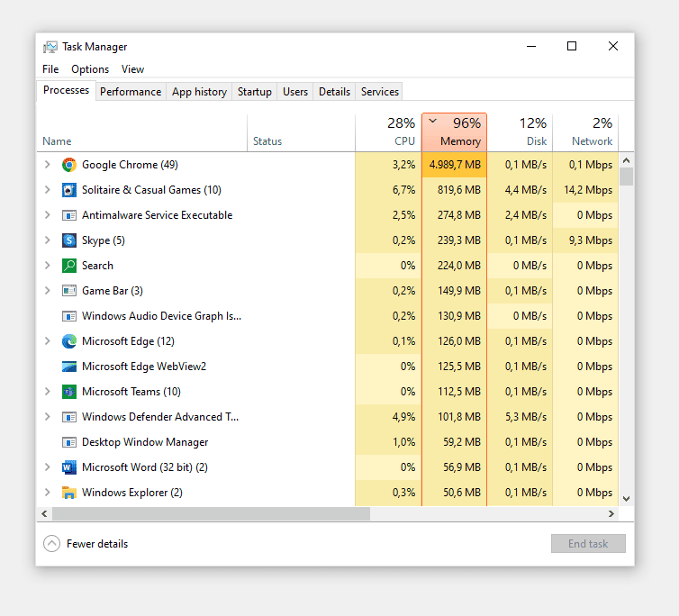Select the Windows Audio Device Graph row name
Image resolution: width=679 pixels, height=616 pixels.
[x=161, y=316]
